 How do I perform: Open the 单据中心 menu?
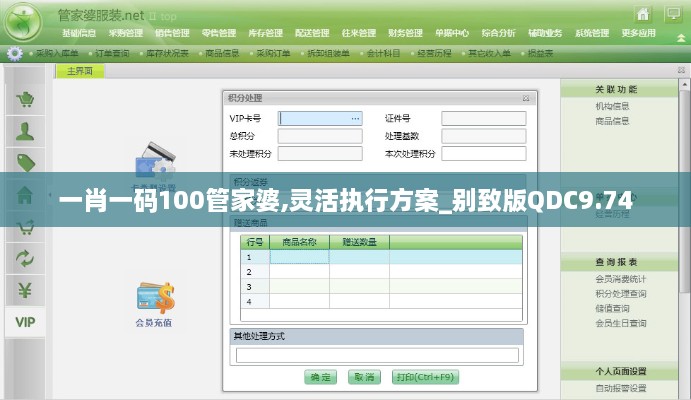coord(452,33)
